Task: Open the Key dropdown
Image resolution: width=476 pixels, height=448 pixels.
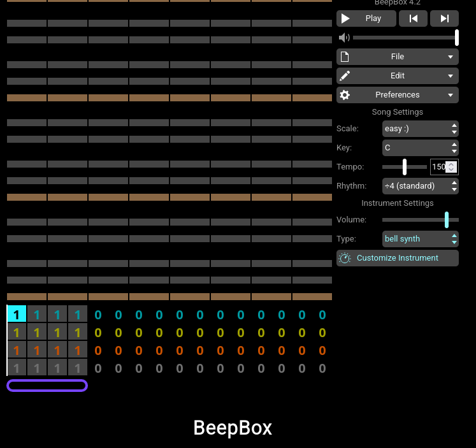Action: click(420, 148)
